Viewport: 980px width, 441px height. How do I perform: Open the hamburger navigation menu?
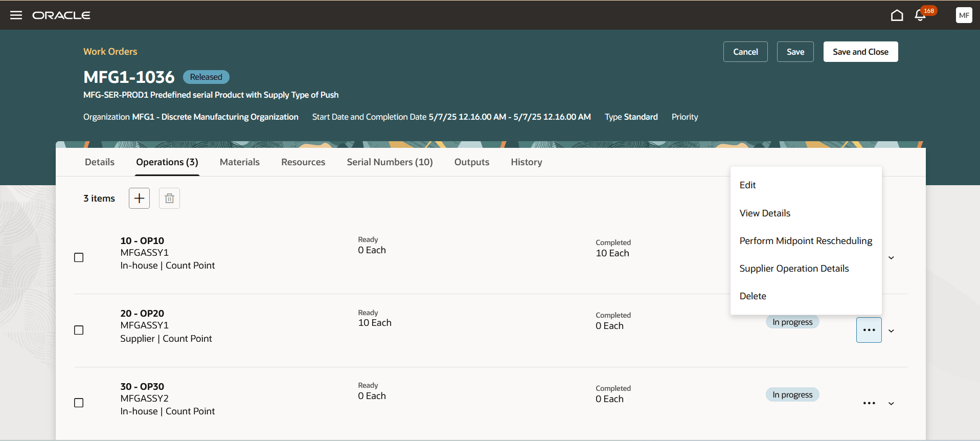16,15
